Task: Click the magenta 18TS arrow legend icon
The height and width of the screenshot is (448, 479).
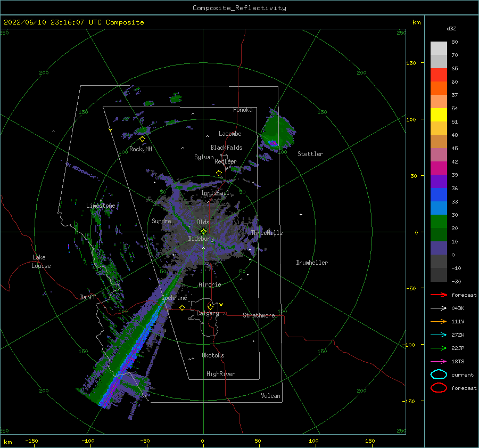Action: (439, 362)
